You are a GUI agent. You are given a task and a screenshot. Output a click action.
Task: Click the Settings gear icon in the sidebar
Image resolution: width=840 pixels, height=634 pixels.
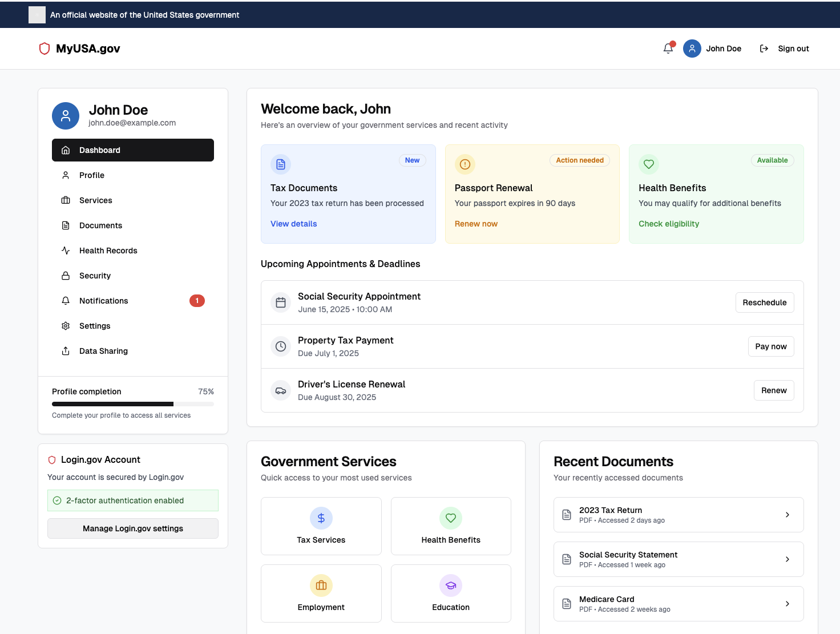coord(66,326)
